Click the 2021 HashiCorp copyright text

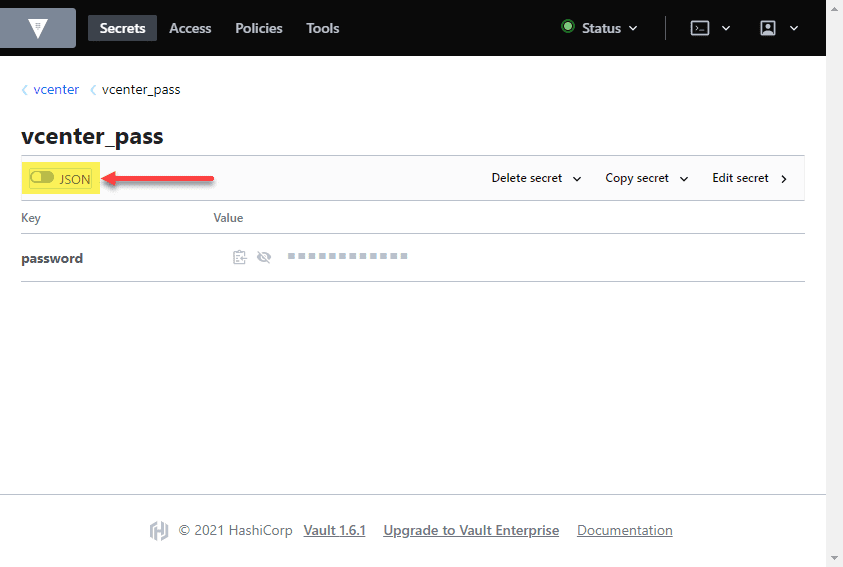[235, 530]
